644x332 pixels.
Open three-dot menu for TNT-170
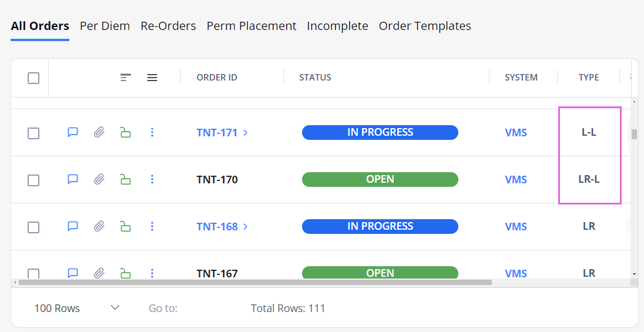[x=152, y=179]
